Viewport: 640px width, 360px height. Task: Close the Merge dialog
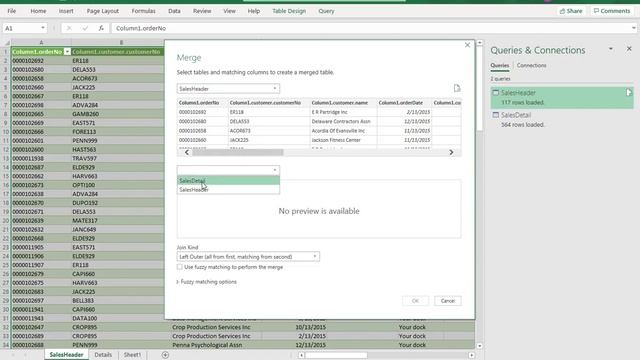pos(467,45)
